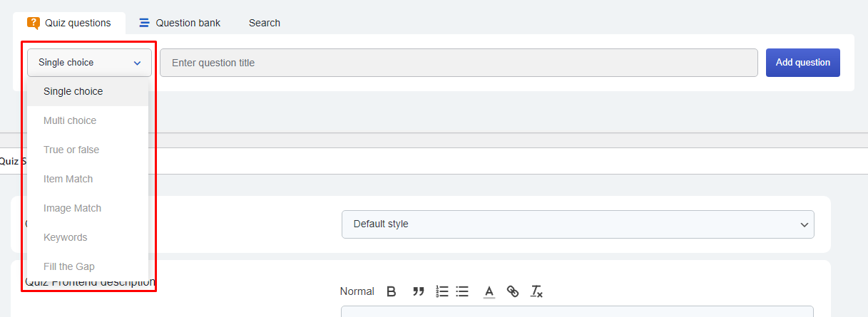
Task: Clear text formatting with Tx icon
Action: (x=536, y=291)
